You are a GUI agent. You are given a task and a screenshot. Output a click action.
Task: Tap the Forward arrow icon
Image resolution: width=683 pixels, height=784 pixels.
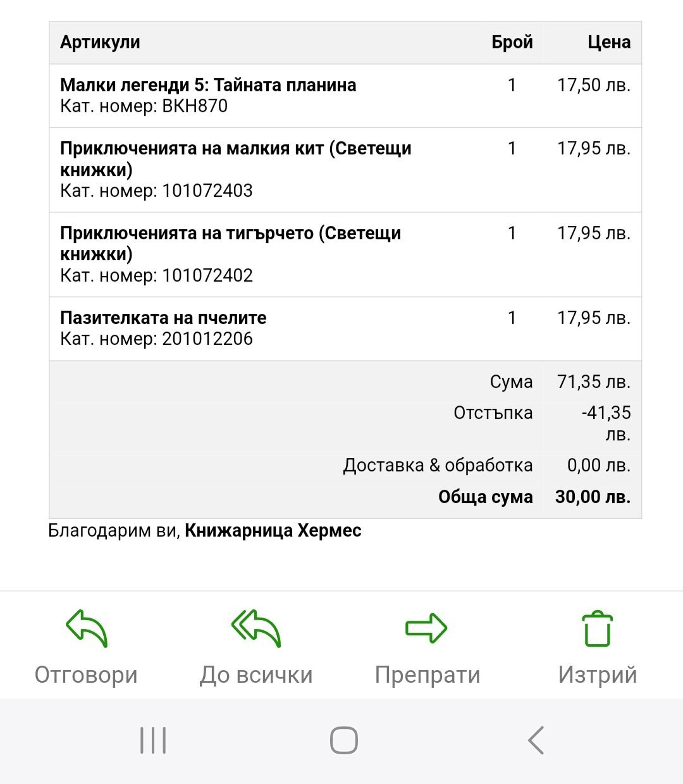pos(426,628)
